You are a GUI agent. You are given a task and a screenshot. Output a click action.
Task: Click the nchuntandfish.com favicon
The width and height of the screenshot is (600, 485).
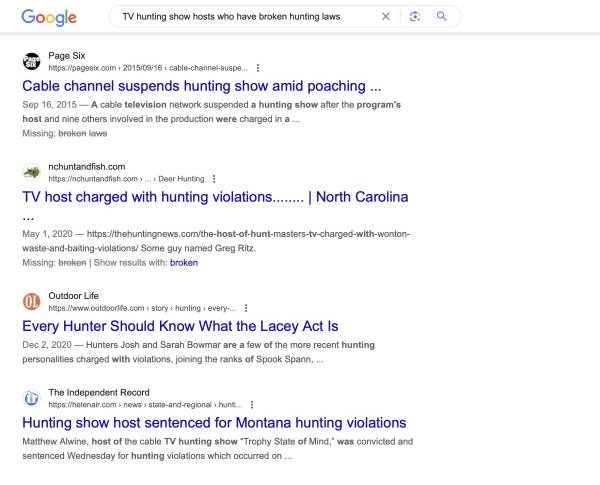click(31, 172)
